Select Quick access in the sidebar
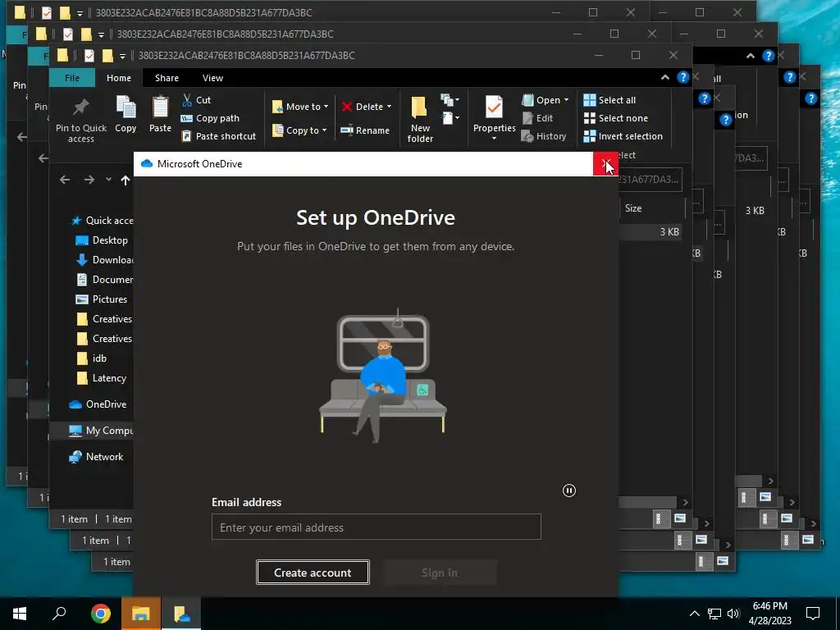The image size is (840, 630). [101, 221]
